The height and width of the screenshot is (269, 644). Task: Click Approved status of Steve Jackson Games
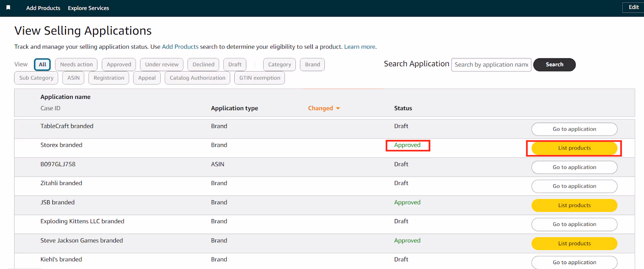407,240
